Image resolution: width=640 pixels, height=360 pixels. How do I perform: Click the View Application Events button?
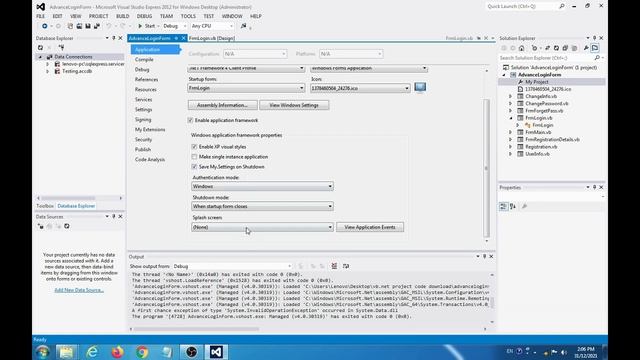pos(370,227)
